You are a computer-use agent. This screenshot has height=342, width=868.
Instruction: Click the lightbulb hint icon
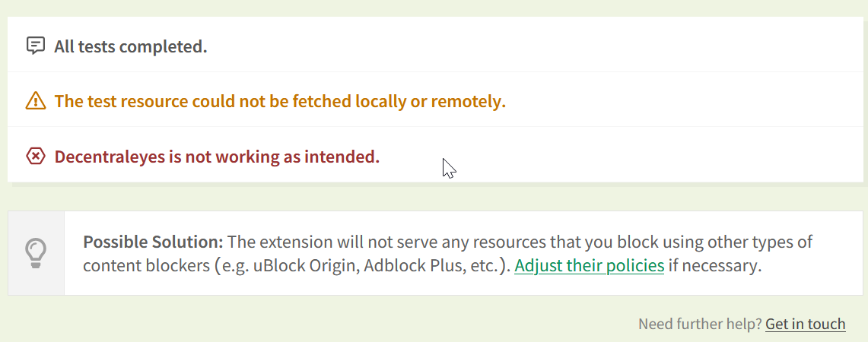tap(36, 253)
